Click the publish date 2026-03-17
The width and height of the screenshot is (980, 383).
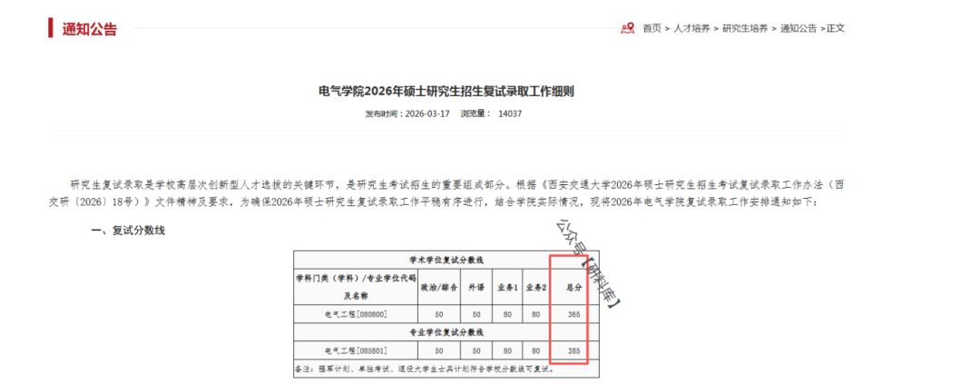(426, 114)
